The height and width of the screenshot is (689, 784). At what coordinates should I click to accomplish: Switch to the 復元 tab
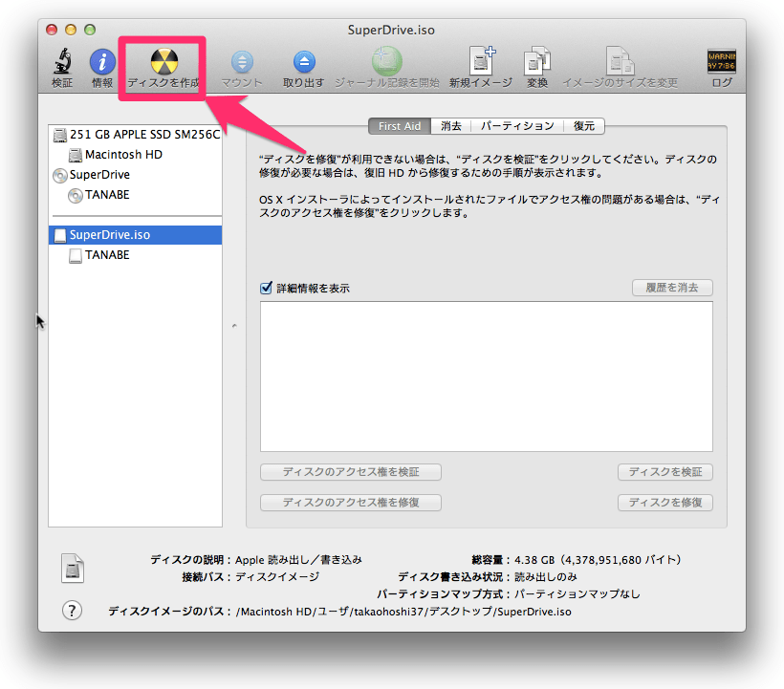tap(584, 126)
